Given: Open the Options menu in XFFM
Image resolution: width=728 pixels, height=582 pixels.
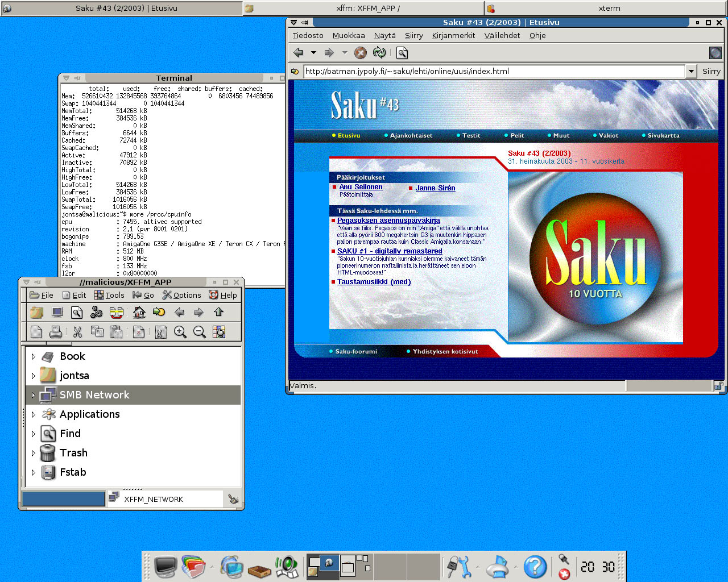Looking at the screenshot, I should pyautogui.click(x=181, y=295).
